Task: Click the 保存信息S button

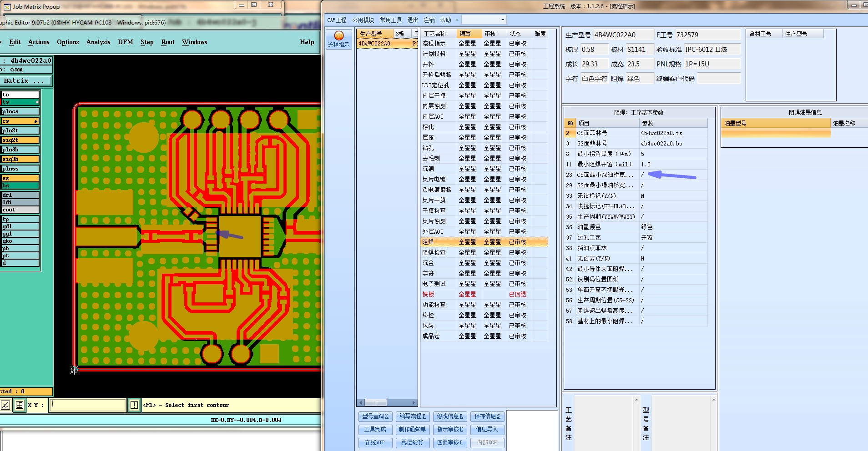Action: coord(487,416)
